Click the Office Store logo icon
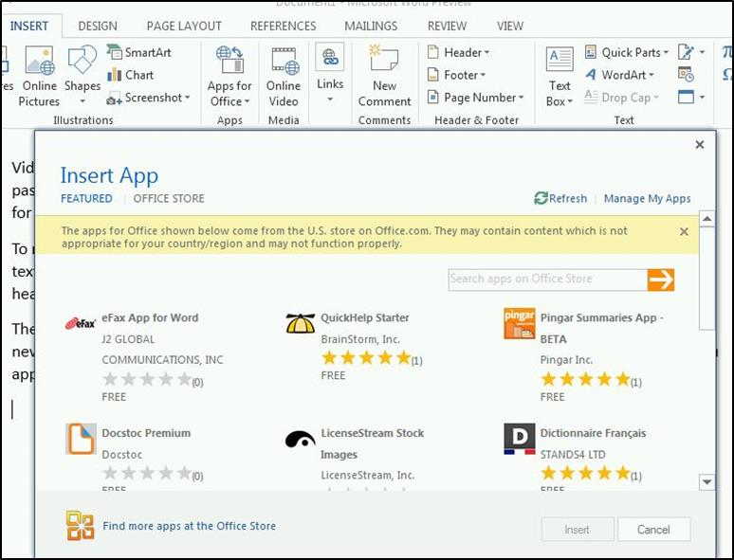This screenshot has height=560, width=734. pos(80,526)
